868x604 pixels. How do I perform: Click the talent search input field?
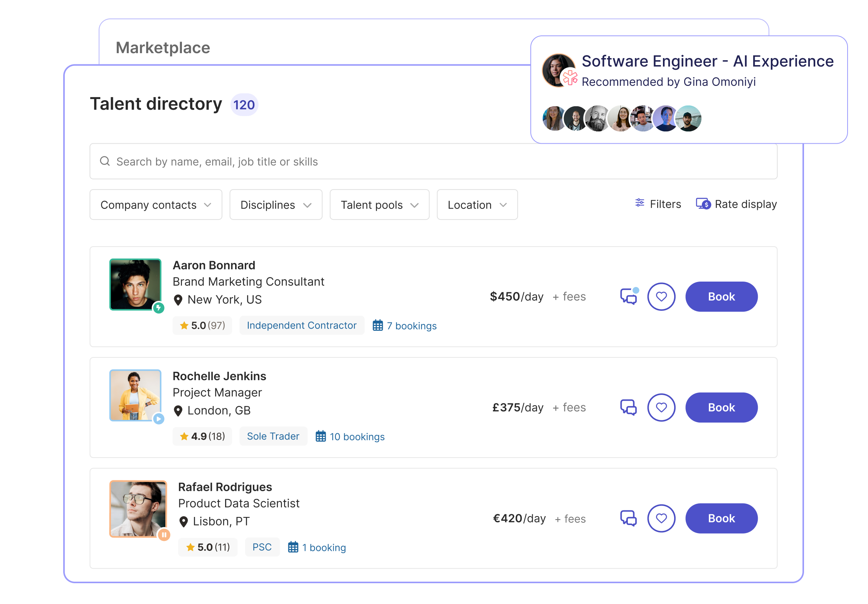433,162
